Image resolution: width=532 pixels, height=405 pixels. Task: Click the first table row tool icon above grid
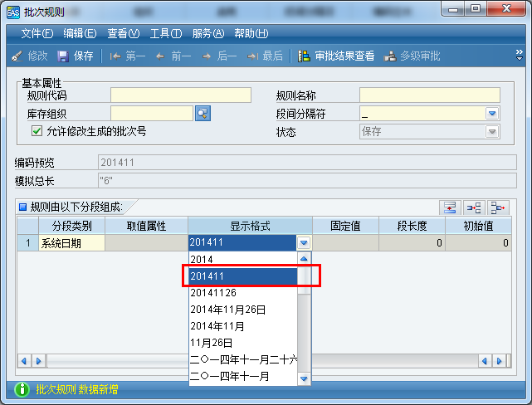(x=450, y=207)
